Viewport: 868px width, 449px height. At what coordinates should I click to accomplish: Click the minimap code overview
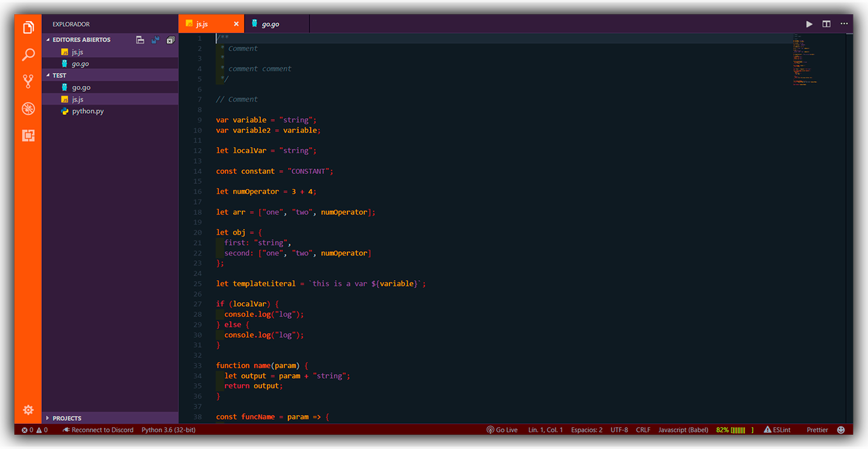click(x=805, y=60)
